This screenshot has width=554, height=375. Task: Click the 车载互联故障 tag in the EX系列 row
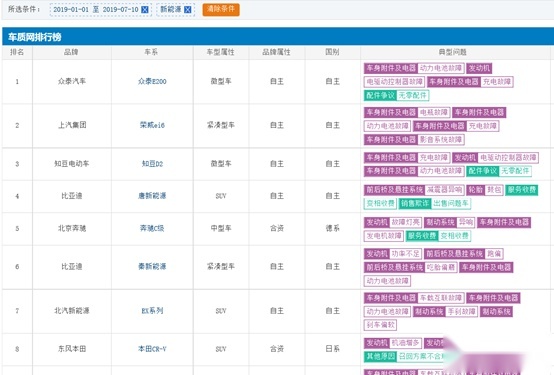point(441,298)
